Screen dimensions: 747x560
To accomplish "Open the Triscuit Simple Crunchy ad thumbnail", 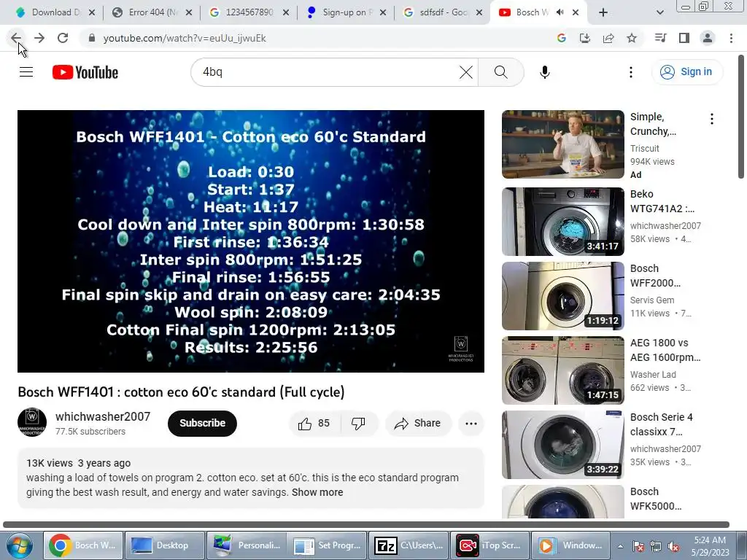I will [x=562, y=144].
